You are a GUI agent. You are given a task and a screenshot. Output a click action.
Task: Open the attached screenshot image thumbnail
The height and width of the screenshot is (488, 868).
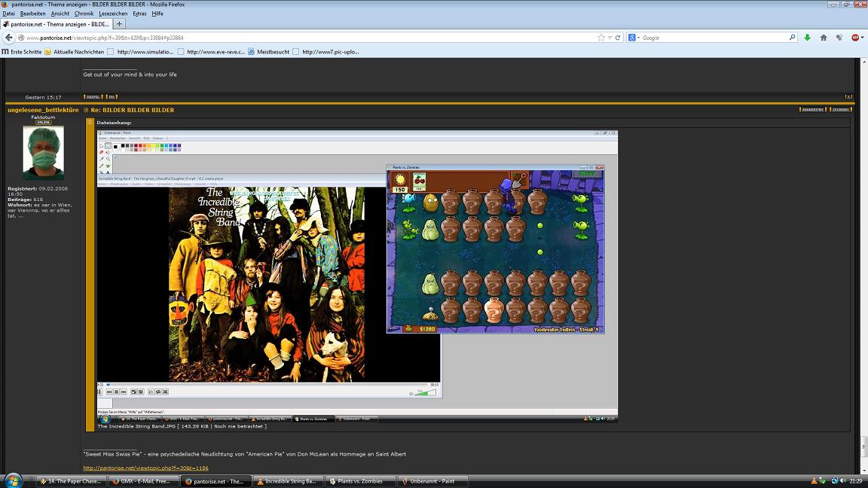357,276
